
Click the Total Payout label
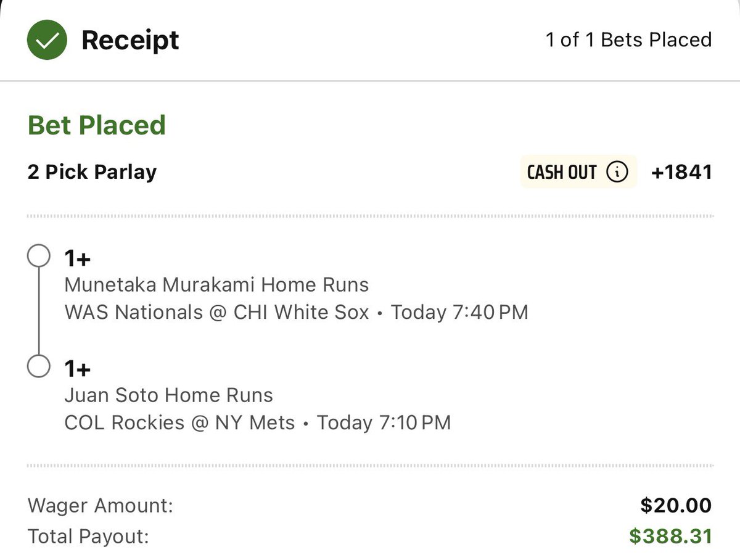coord(88,537)
